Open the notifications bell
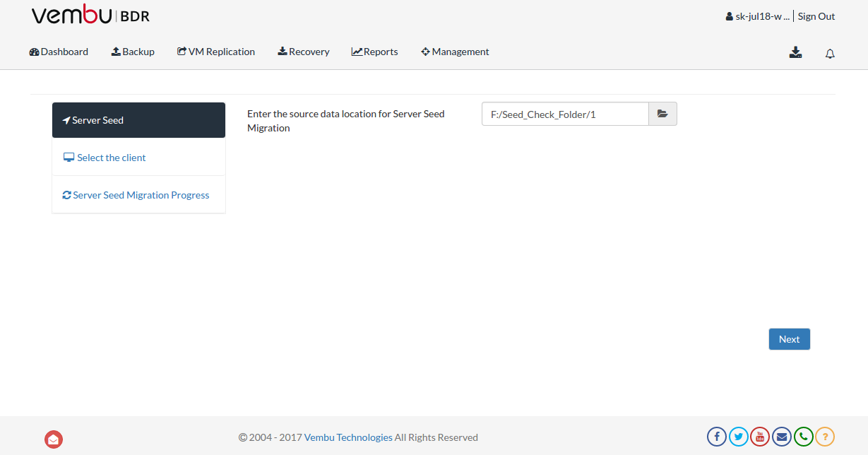Image resolution: width=868 pixels, height=455 pixels. 831,54
